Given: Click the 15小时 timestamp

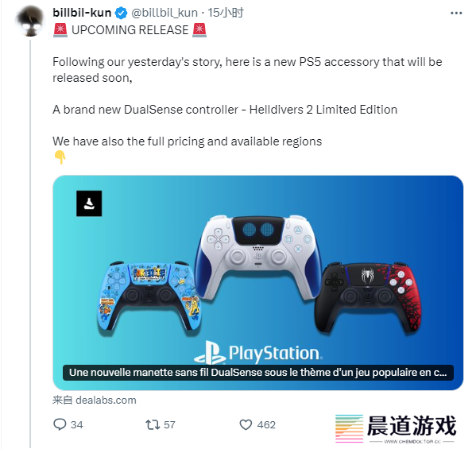Looking at the screenshot, I should [x=226, y=13].
